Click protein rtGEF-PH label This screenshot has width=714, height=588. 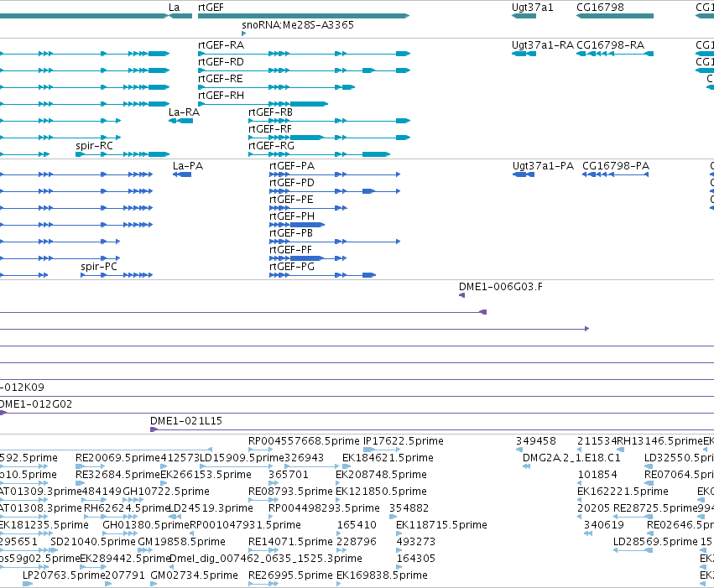tap(292, 216)
